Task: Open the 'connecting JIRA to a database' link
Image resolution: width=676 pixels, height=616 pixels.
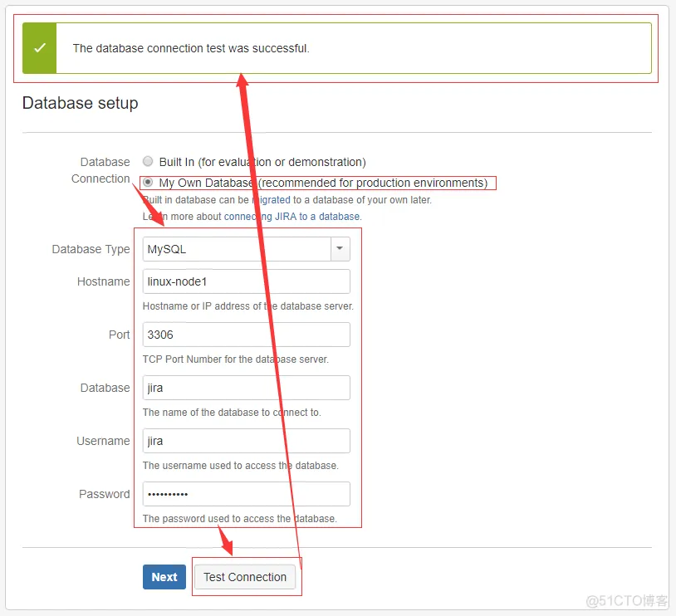Action: point(292,217)
